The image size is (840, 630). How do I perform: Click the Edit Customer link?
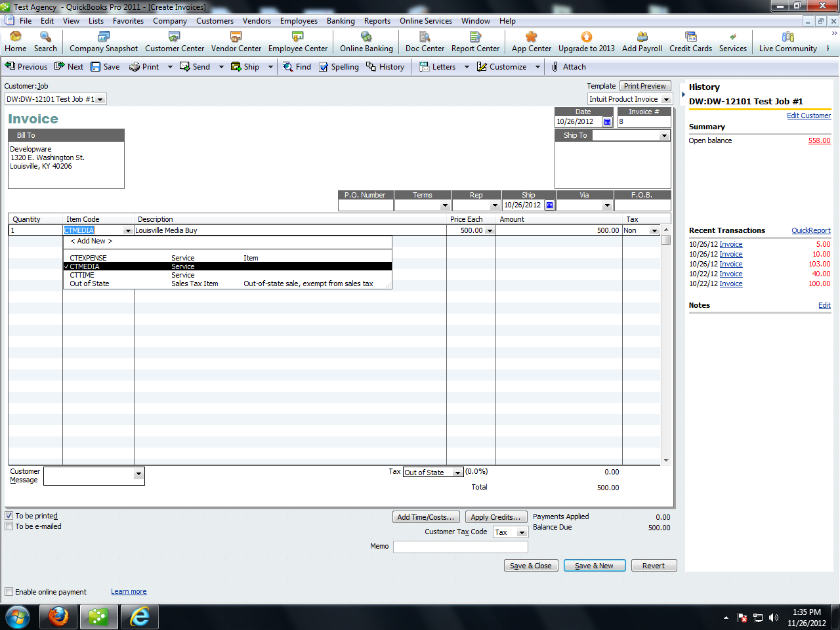tap(808, 115)
